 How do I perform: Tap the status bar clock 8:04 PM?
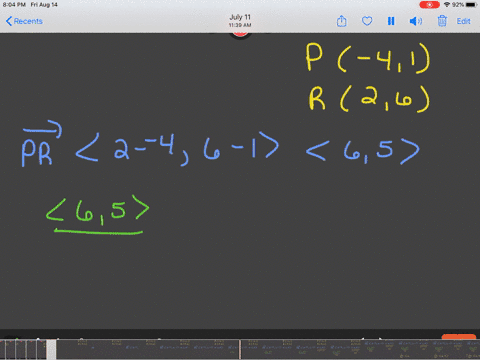click(14, 5)
